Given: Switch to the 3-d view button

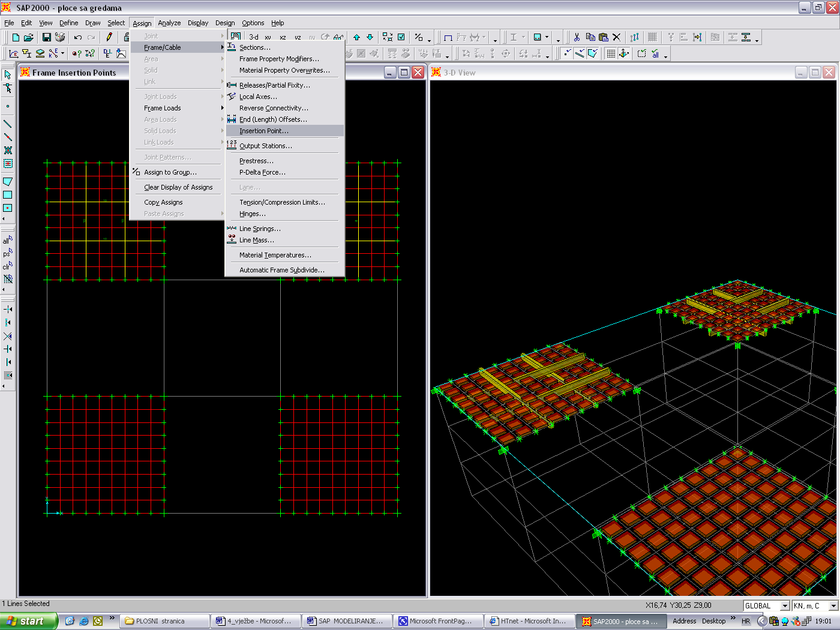Looking at the screenshot, I should tap(254, 37).
